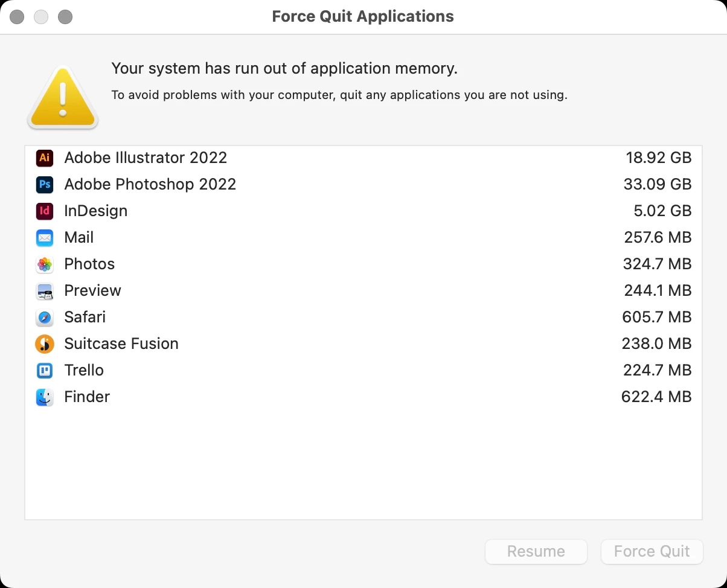Close the Force Quit Applications window

17,17
